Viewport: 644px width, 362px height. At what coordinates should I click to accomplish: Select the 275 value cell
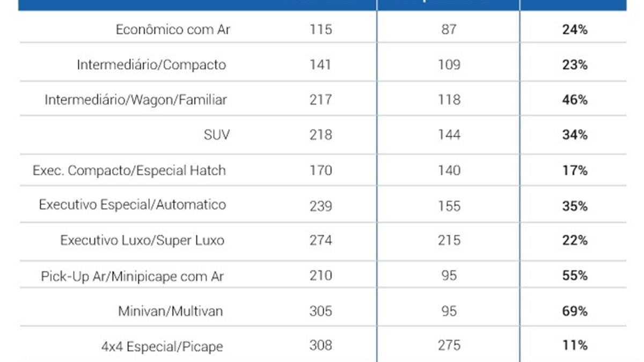449,346
